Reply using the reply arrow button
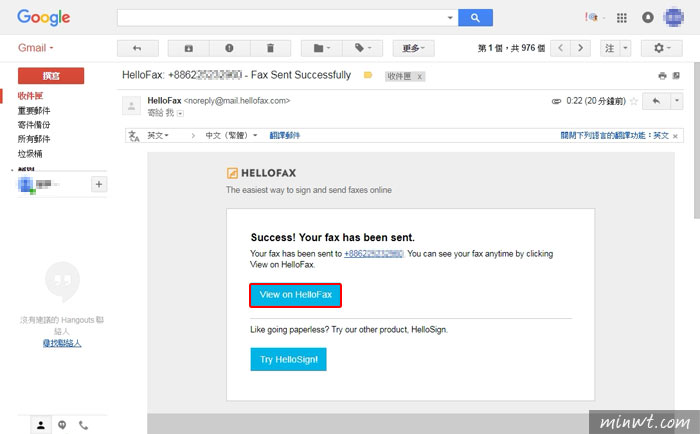This screenshot has width=700, height=434. [656, 101]
